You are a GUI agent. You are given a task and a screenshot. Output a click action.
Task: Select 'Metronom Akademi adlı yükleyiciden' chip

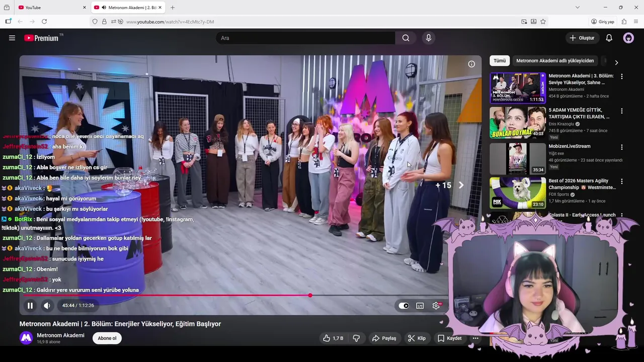[555, 60]
